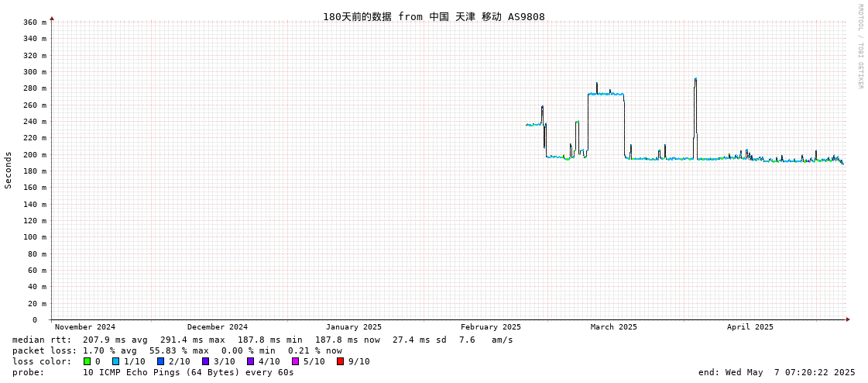Click the '360 m' y-axis label
The height and width of the screenshot is (383, 868).
(36, 22)
